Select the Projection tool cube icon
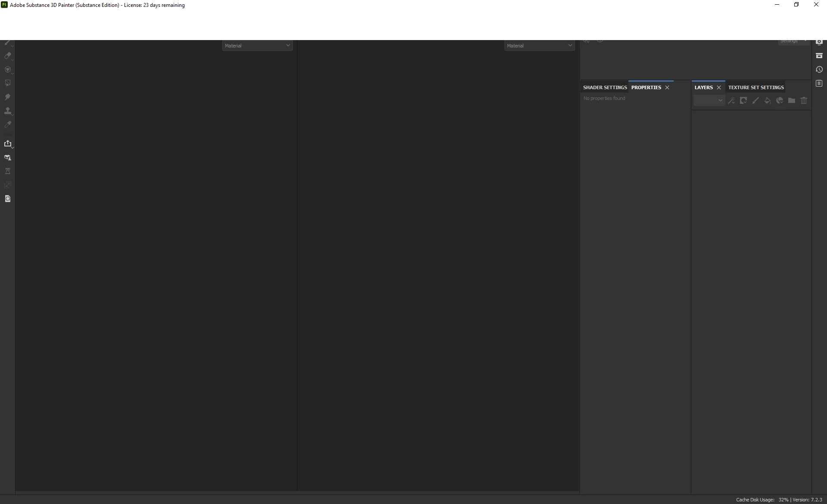 (x=7, y=69)
